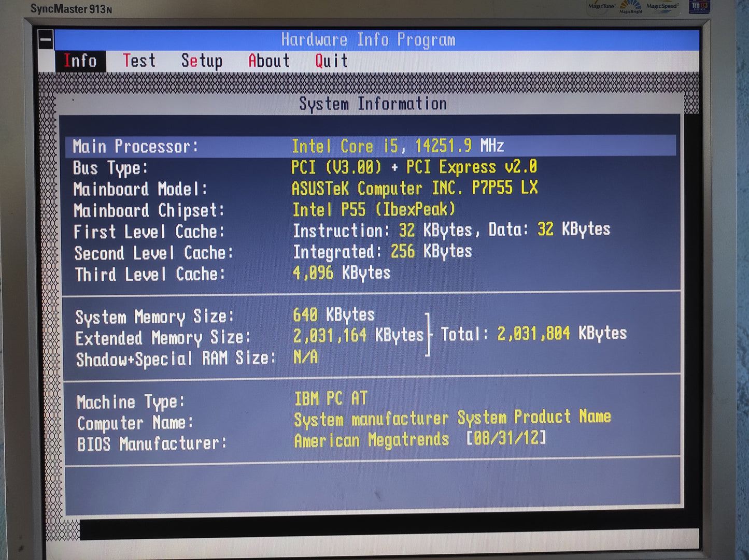This screenshot has width=749, height=560.
Task: Click the Hardware Info Program title bar
Action: pyautogui.click(x=368, y=40)
